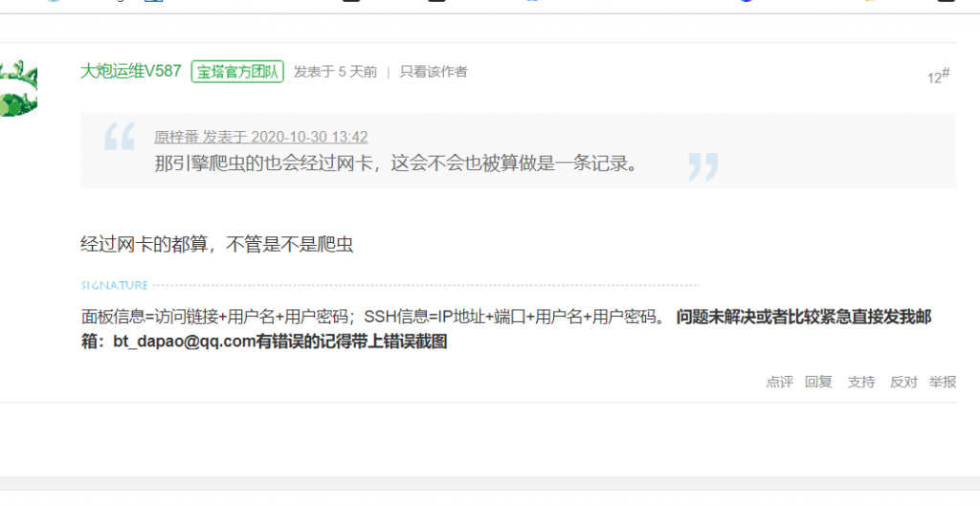This screenshot has height=506, width=980.
Task: Upvote the post with 支持
Action: pyautogui.click(x=860, y=382)
